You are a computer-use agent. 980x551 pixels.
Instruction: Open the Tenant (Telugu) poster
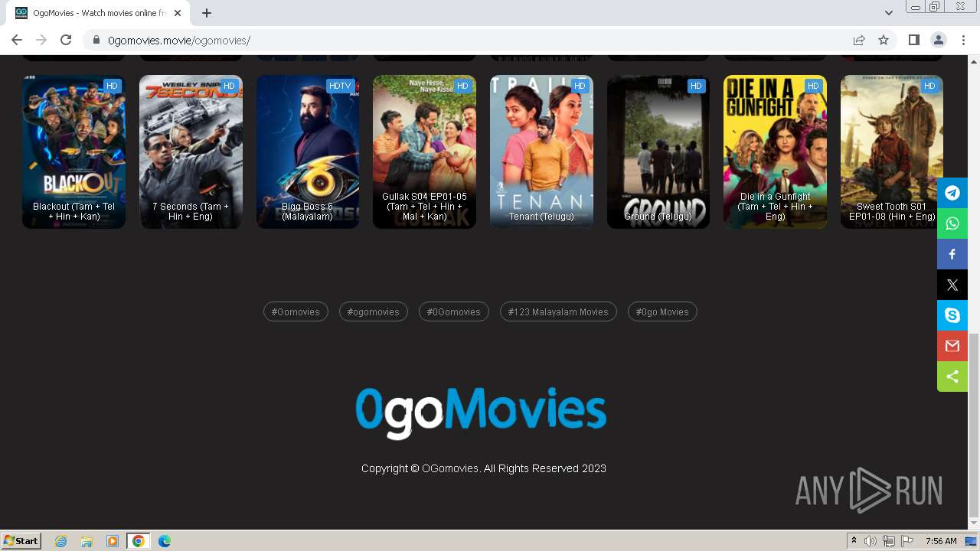pos(541,152)
